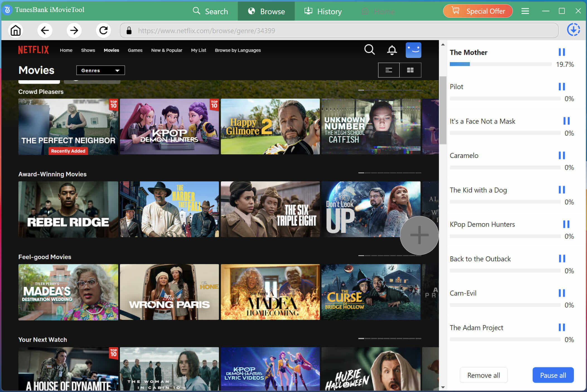Click the NETFLIX logo

tap(33, 50)
